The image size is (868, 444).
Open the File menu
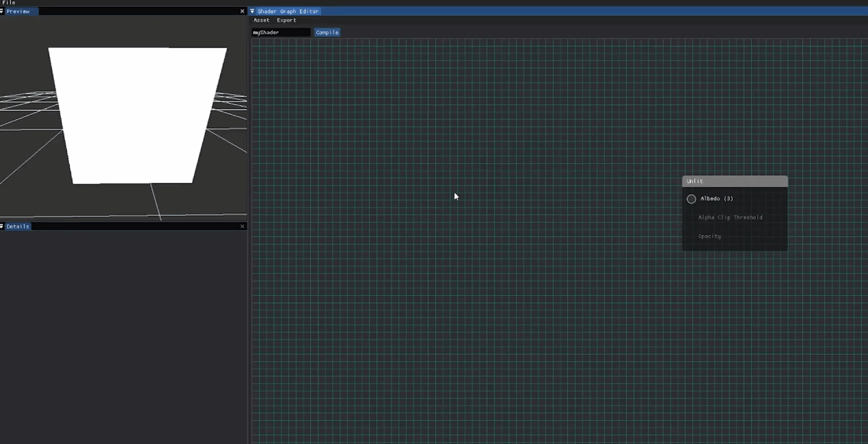pos(8,3)
